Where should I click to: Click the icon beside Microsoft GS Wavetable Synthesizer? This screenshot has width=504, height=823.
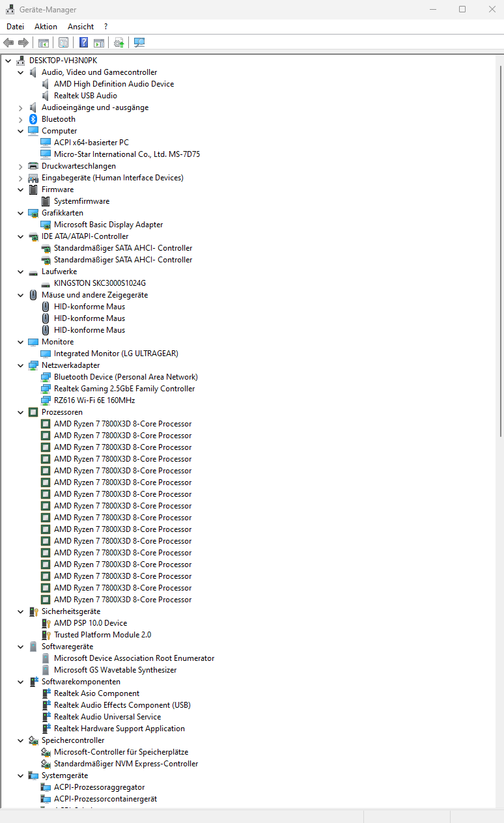click(x=46, y=670)
